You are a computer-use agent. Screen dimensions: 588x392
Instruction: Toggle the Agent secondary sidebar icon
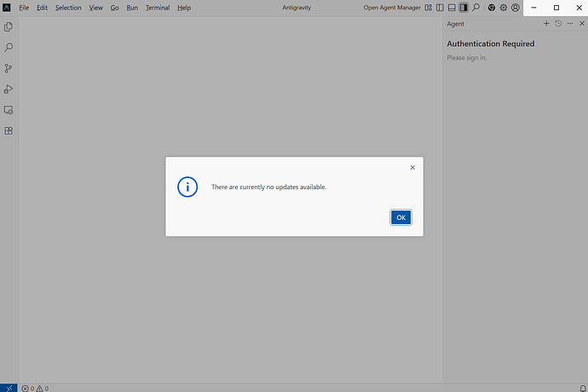(464, 8)
